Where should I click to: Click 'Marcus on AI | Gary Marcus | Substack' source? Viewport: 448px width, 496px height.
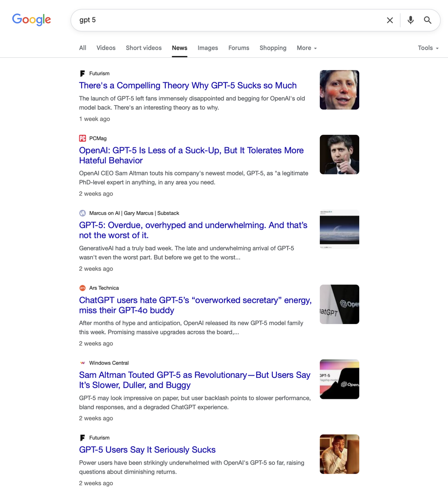pyautogui.click(x=134, y=213)
